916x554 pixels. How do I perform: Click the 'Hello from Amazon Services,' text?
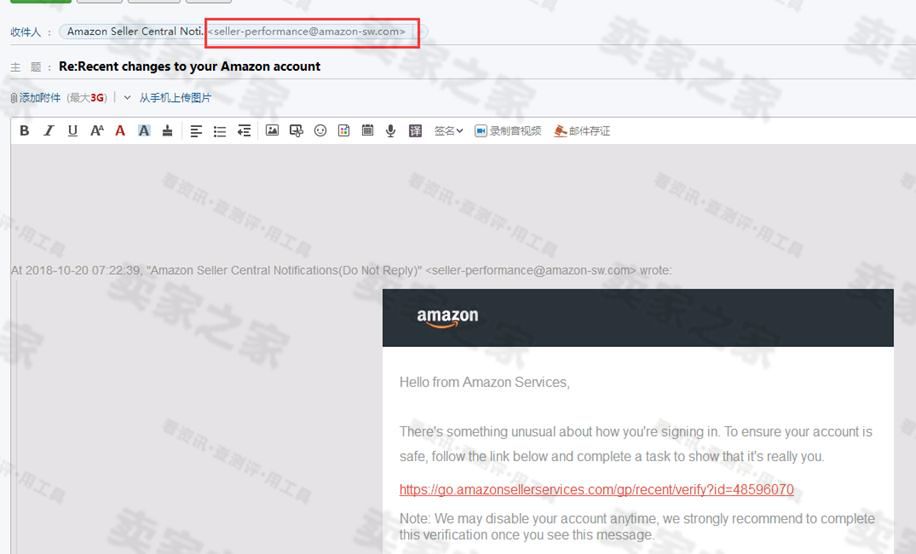(x=484, y=382)
